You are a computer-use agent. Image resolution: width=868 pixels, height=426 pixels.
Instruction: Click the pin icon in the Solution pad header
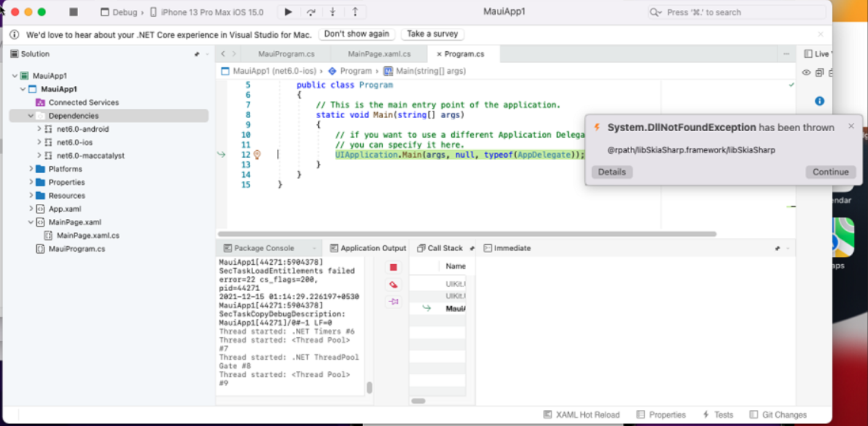[x=197, y=54]
